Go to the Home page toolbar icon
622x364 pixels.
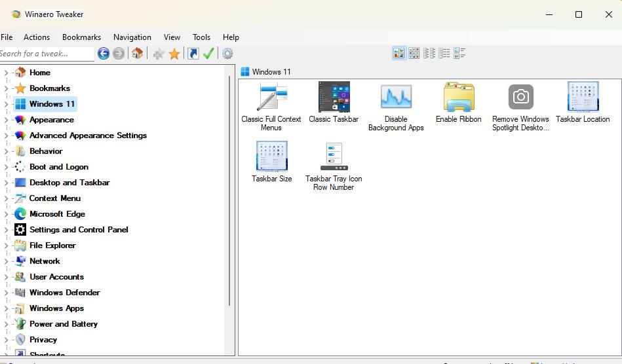137,53
